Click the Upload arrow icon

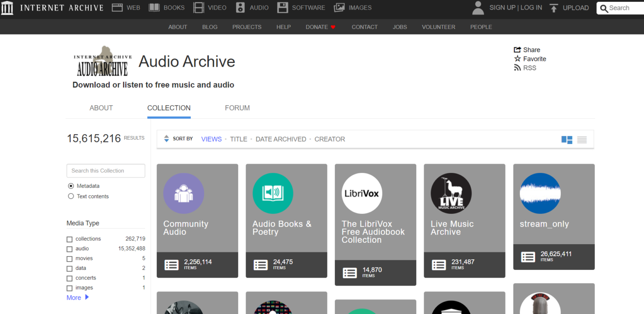[554, 8]
